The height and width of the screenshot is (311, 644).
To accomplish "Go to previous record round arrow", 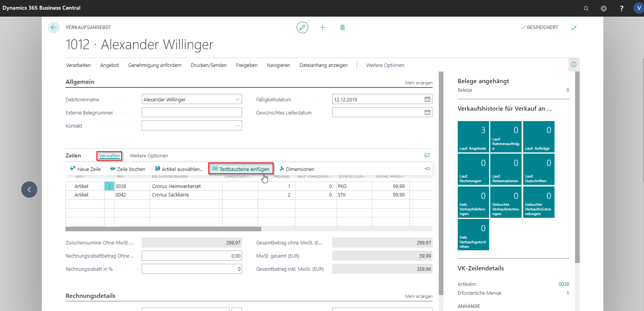I will pyautogui.click(x=29, y=190).
